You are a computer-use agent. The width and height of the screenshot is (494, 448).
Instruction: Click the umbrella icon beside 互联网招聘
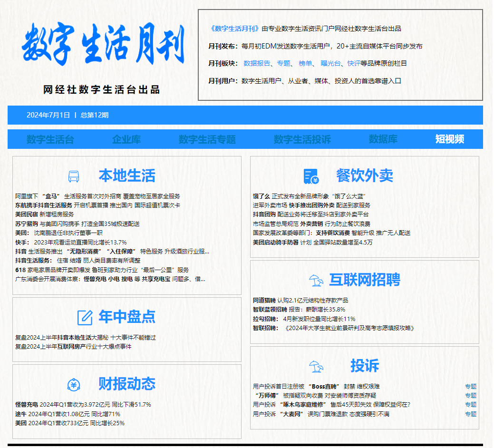[316, 280]
